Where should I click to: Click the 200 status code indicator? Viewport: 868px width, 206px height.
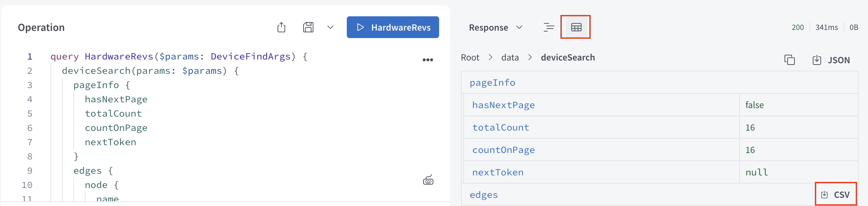pyautogui.click(x=797, y=27)
